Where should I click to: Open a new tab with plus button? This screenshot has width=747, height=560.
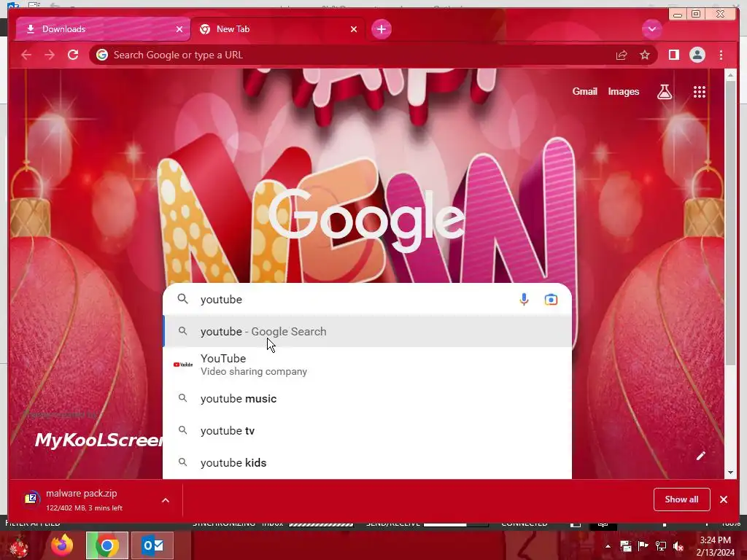coord(381,29)
